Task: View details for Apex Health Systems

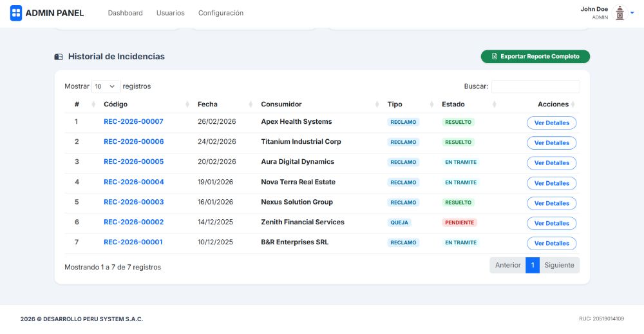Action: tap(552, 123)
